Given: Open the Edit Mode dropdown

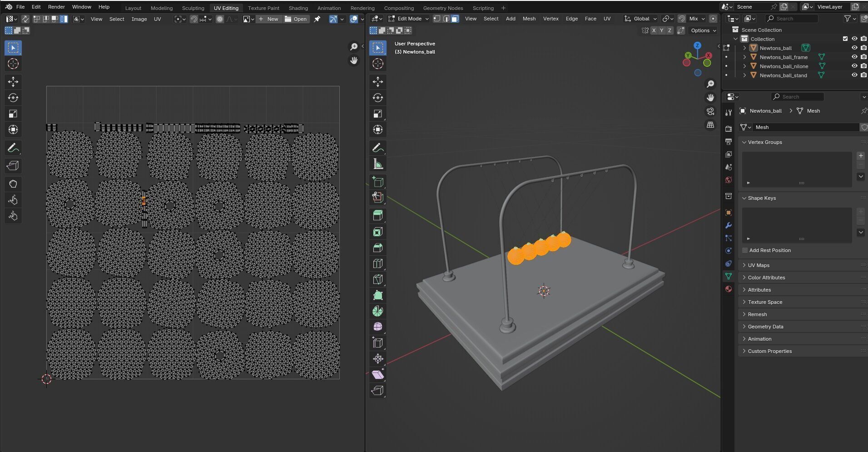Looking at the screenshot, I should [408, 19].
